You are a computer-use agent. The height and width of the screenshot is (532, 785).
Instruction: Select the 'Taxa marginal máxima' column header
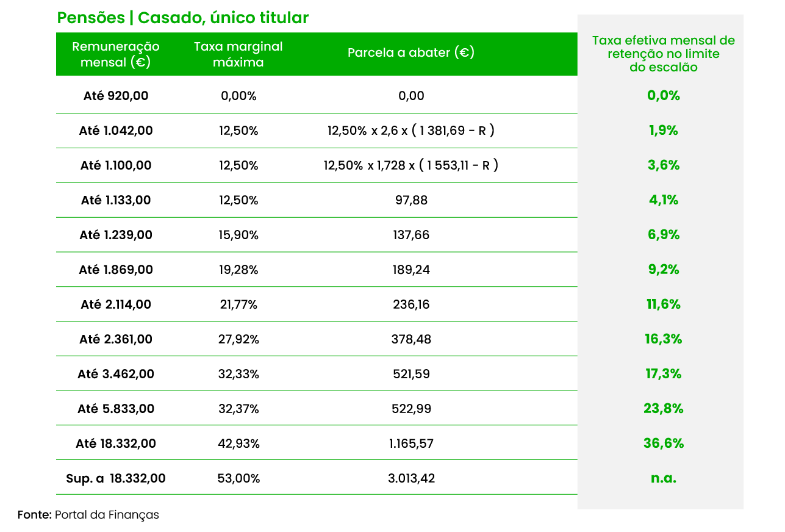click(x=238, y=54)
